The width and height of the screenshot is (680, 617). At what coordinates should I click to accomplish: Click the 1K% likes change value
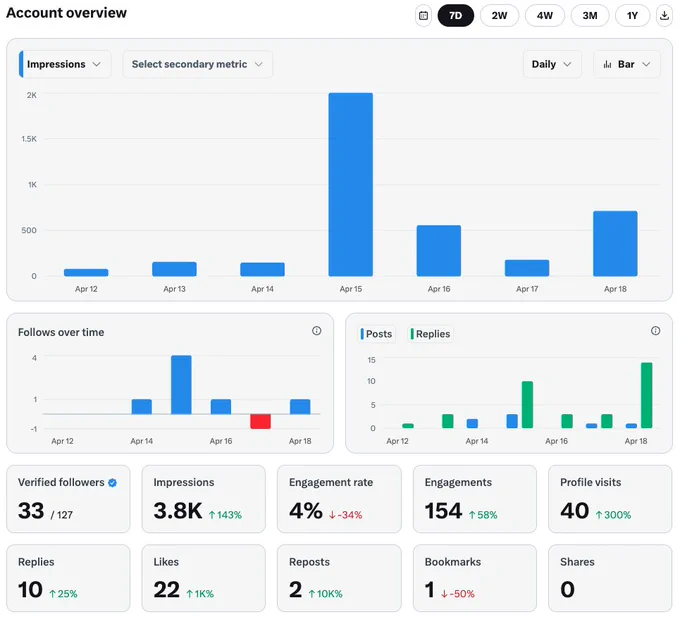(200, 594)
